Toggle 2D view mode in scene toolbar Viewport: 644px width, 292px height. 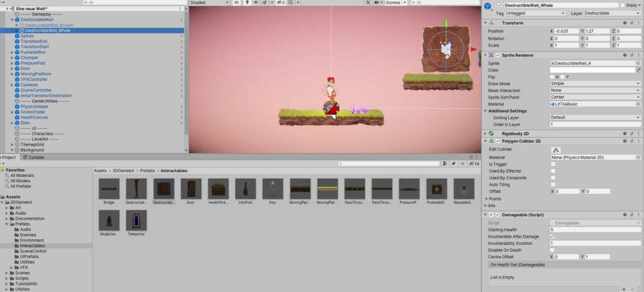(x=236, y=3)
